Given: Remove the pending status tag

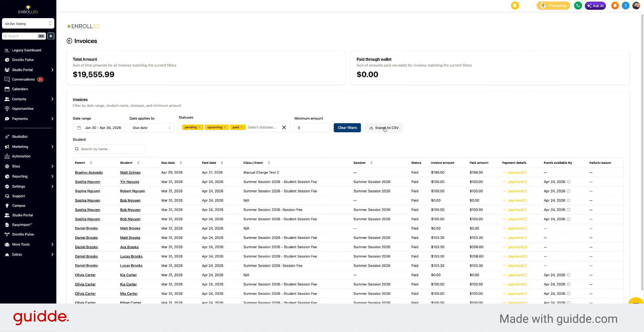Looking at the screenshot, I should click(199, 127).
